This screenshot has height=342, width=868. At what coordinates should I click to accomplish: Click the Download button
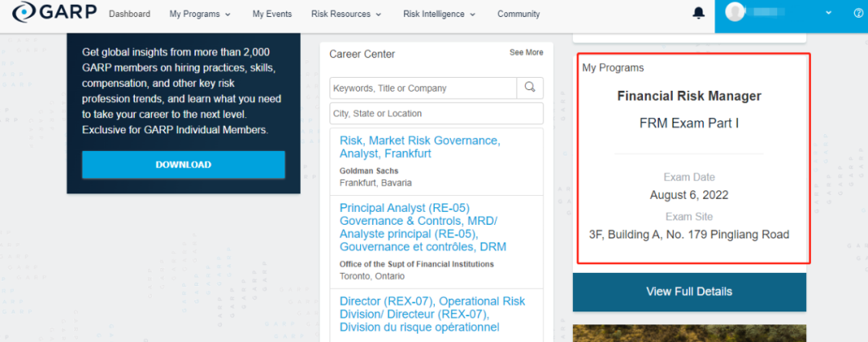coord(183,165)
